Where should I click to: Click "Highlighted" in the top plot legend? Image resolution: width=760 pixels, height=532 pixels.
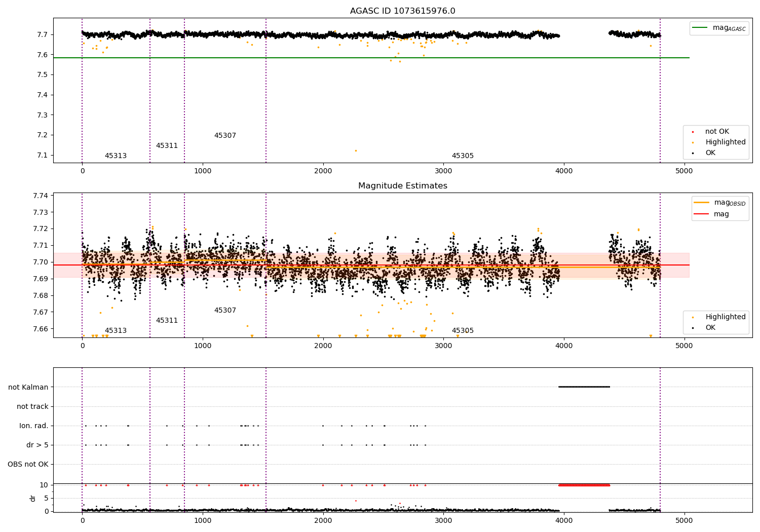tap(719, 142)
